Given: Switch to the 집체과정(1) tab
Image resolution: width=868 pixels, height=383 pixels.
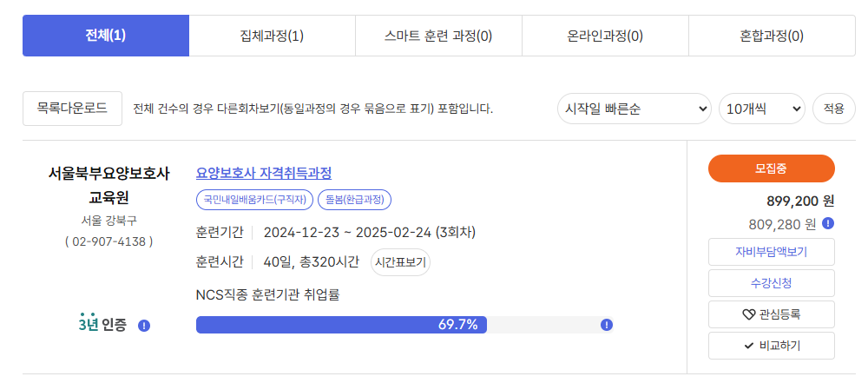Looking at the screenshot, I should [x=273, y=36].
